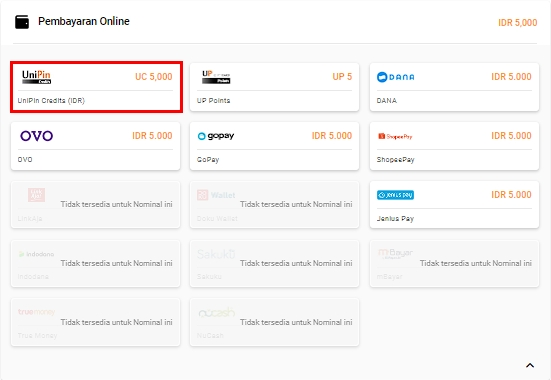Click the IDR 5.000 price on the ShopeePay card
The width and height of the screenshot is (551, 380).
click(x=511, y=136)
